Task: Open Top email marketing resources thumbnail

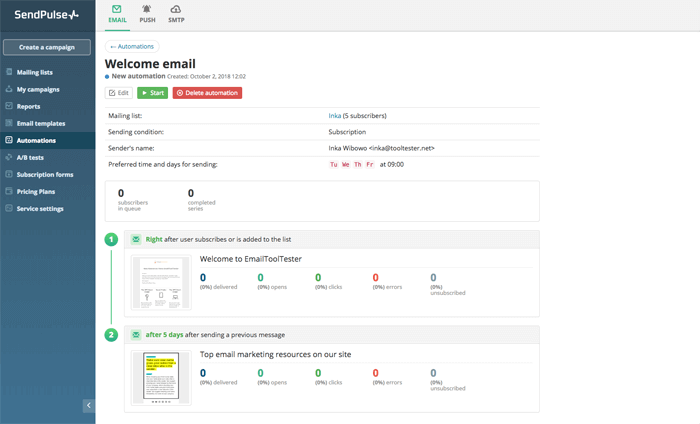Action: click(x=161, y=378)
